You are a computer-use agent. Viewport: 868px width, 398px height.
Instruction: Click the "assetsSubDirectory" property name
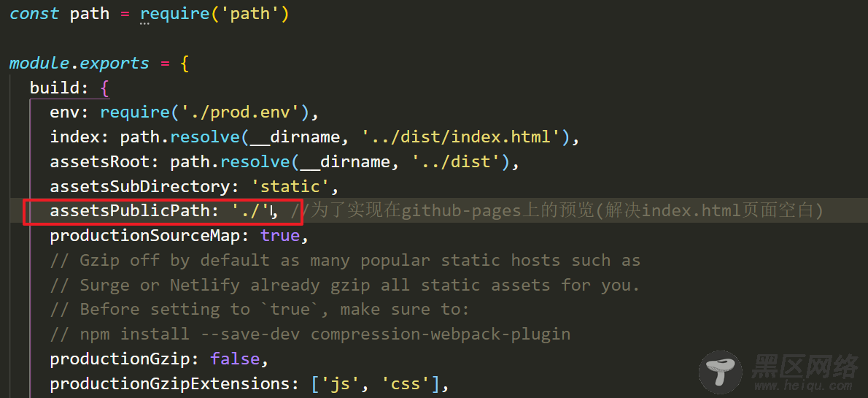(x=140, y=186)
